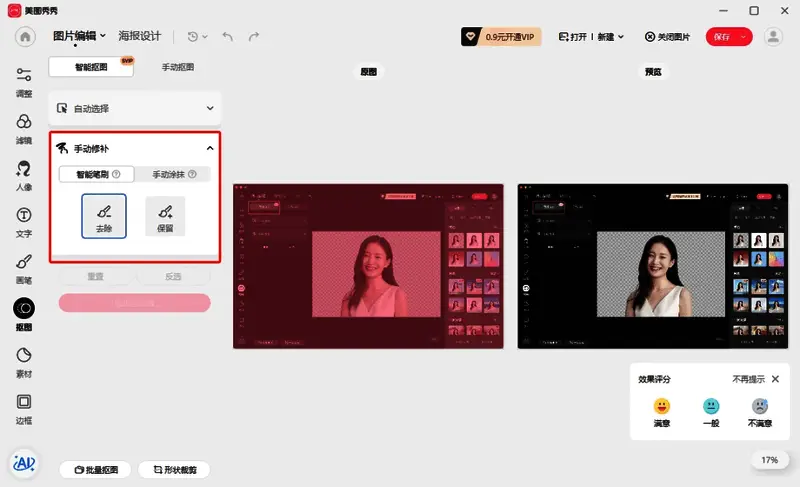Viewport: 800px width, 487px height.
Task: Select the 预览 view label
Action: click(653, 72)
